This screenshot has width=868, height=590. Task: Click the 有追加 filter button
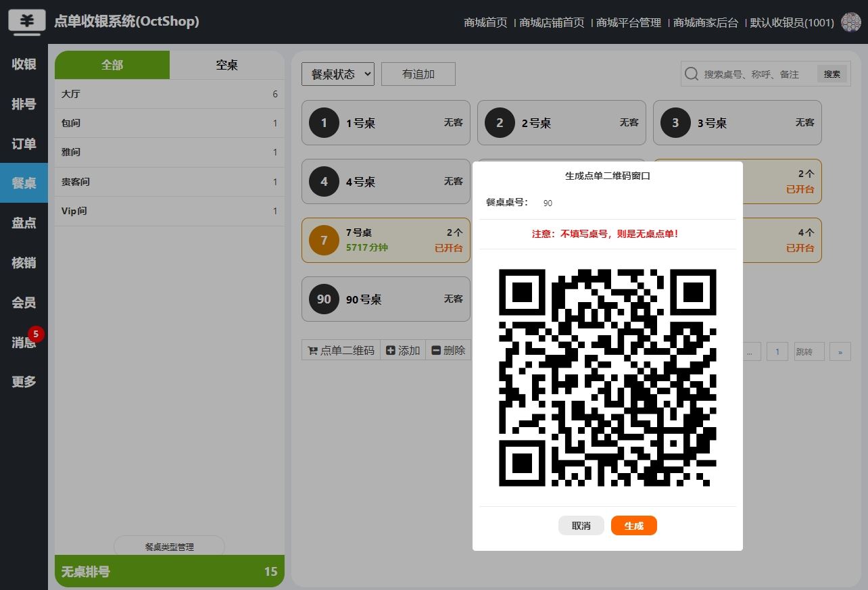coord(418,74)
